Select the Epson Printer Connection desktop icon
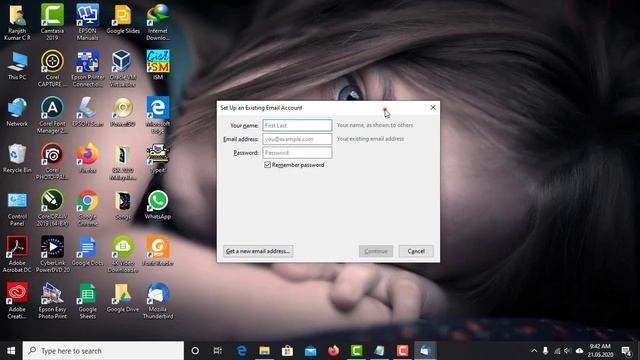640x360 pixels. pos(87,69)
